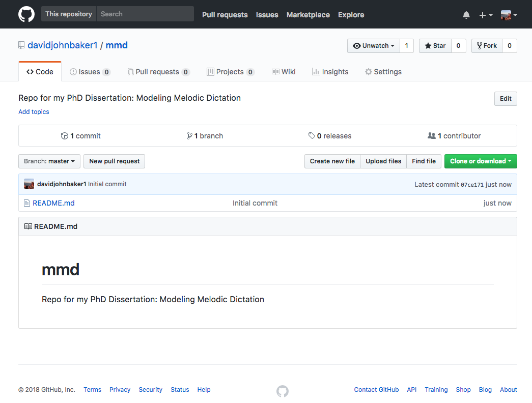Focus the Search input field
This screenshot has width=532, height=403.
coord(145,14)
